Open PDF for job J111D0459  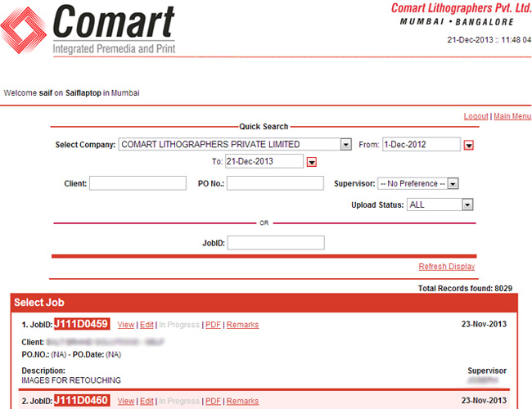[x=213, y=325]
